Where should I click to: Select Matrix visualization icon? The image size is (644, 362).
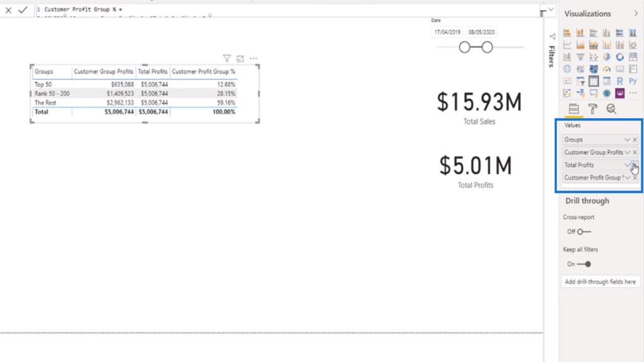coord(607,81)
